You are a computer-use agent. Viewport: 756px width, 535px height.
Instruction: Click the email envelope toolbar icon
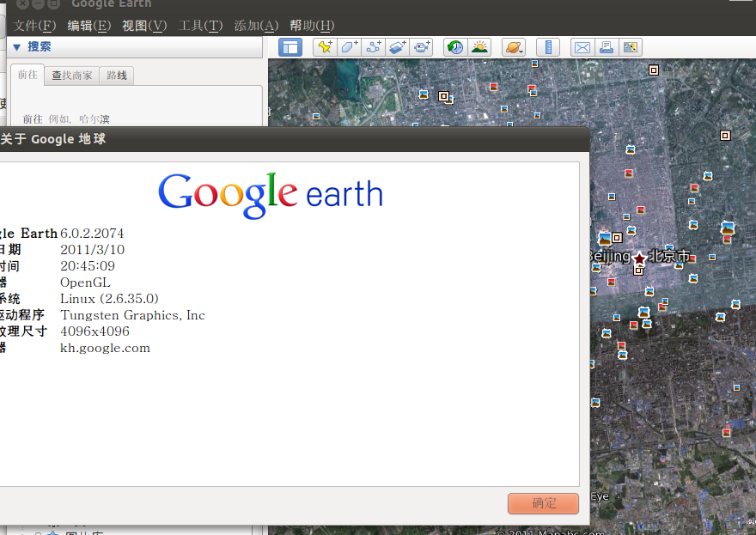click(x=582, y=47)
